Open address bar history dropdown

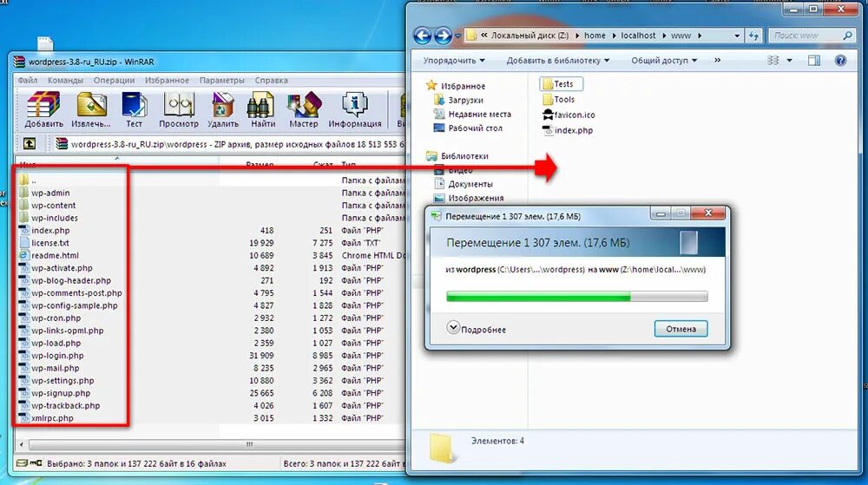point(737,36)
